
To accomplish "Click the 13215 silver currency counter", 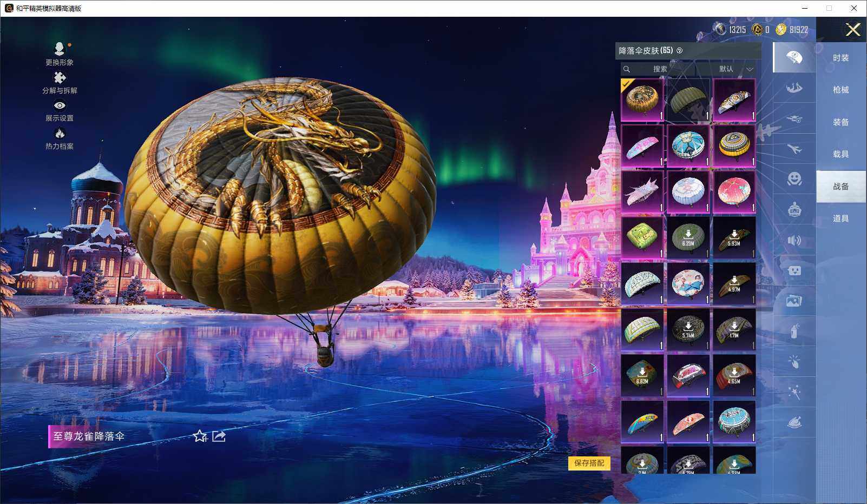I will [x=730, y=30].
